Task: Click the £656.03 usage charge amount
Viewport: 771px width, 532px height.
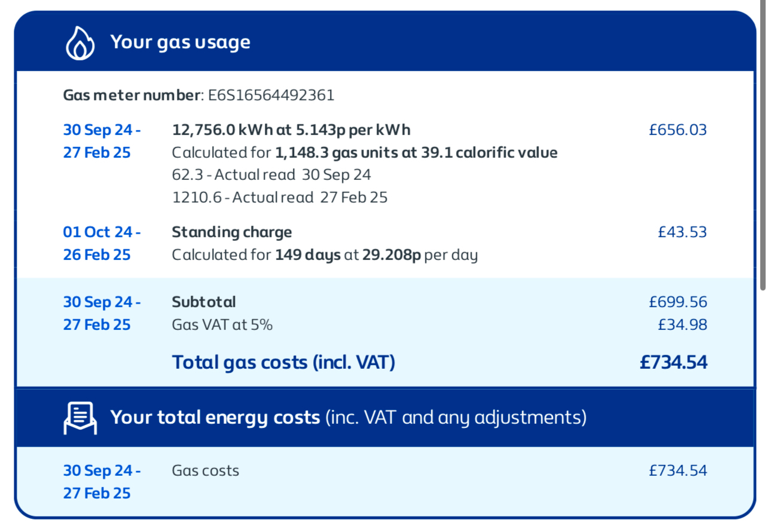Action: (678, 130)
